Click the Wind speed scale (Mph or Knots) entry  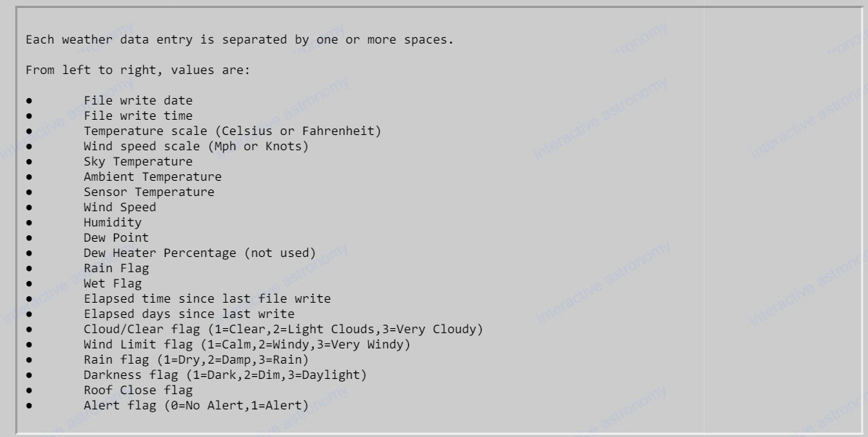tap(196, 146)
